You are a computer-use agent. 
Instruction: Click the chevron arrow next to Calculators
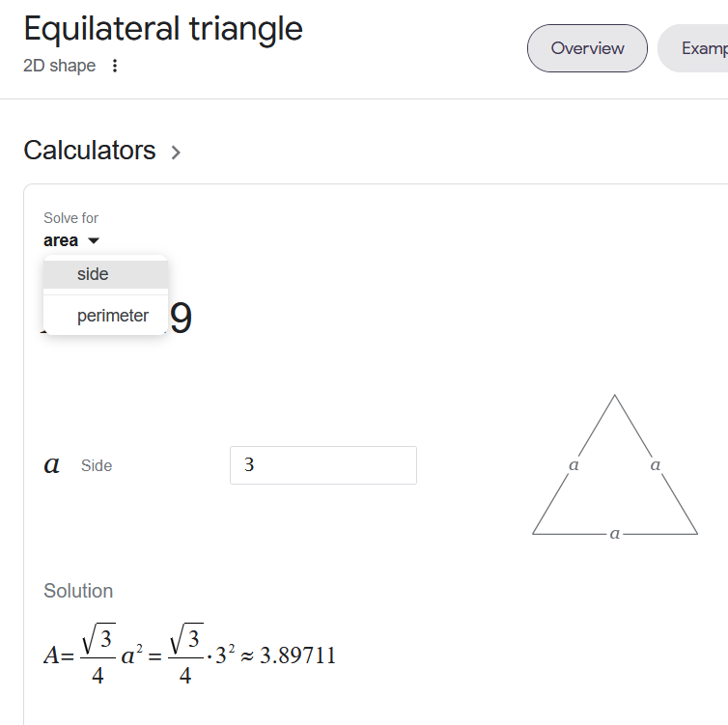pos(176,153)
